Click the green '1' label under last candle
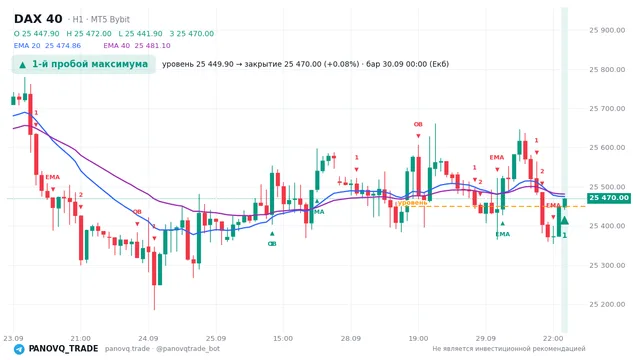The height and width of the screenshot is (360, 640). (x=564, y=236)
